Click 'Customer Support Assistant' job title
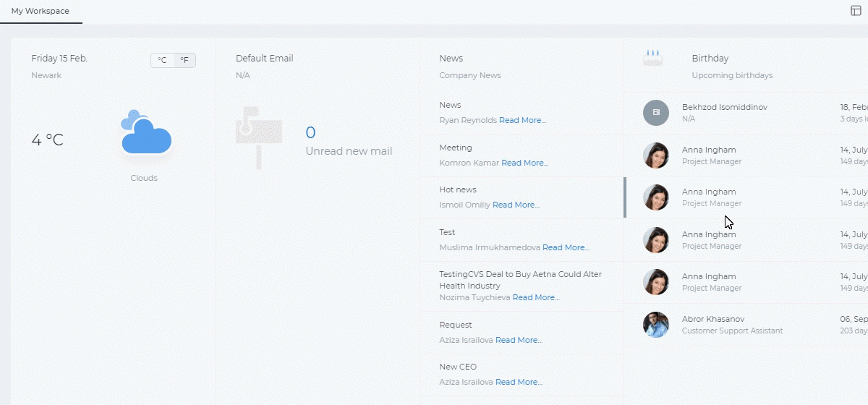Viewport: 868px width, 405px height. click(732, 331)
